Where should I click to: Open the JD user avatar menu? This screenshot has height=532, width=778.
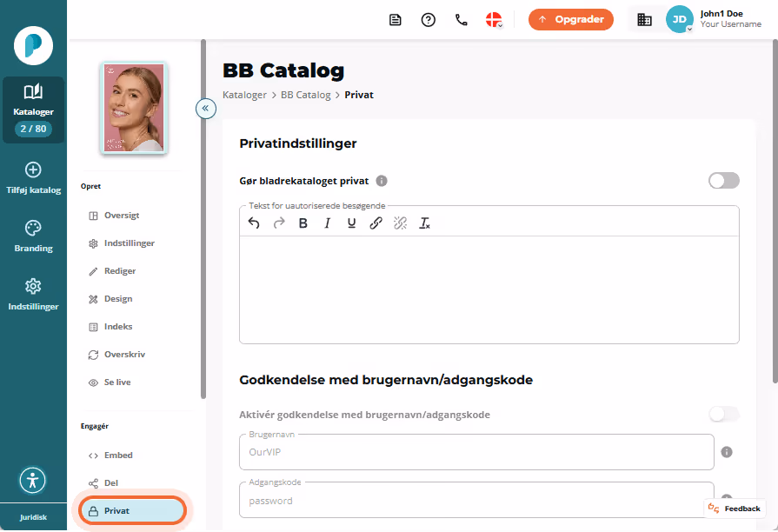point(679,19)
